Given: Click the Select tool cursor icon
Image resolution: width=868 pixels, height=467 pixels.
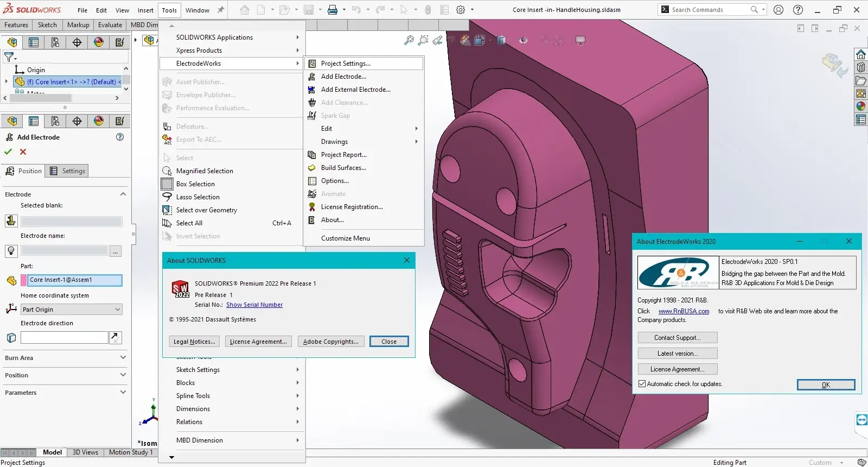Looking at the screenshot, I should pos(404,10).
